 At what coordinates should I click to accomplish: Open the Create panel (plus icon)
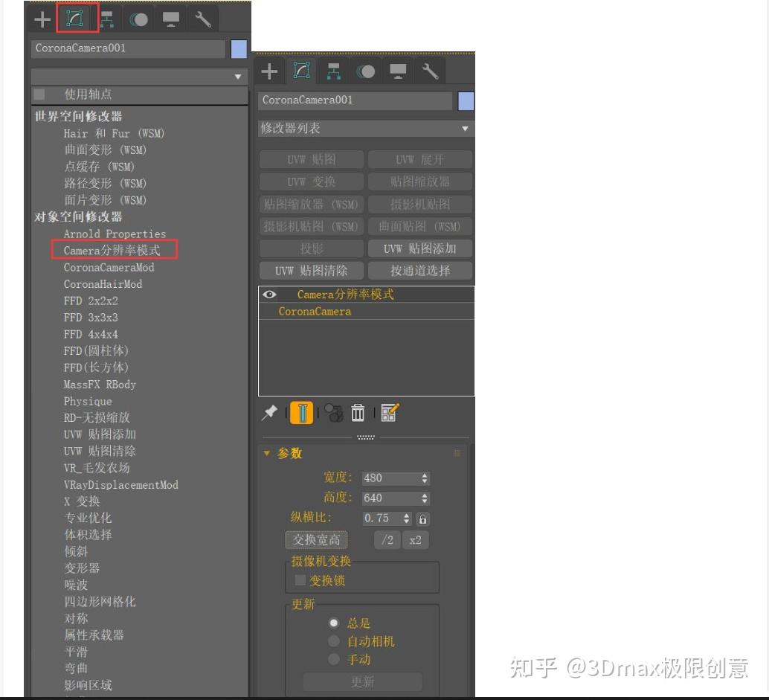269,71
